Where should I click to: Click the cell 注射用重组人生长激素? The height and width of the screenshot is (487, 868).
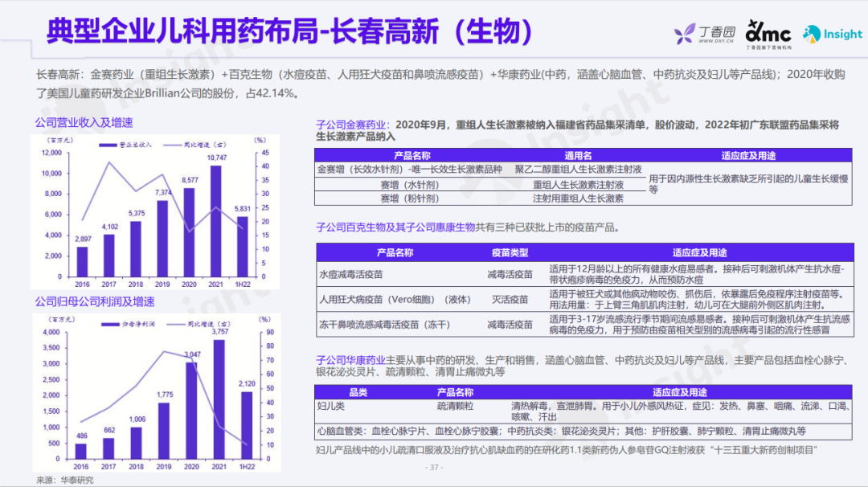(x=578, y=198)
